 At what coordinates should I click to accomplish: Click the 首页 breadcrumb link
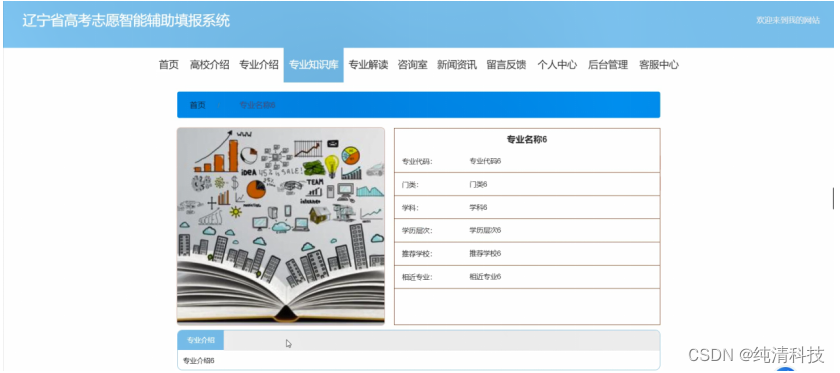[197, 105]
